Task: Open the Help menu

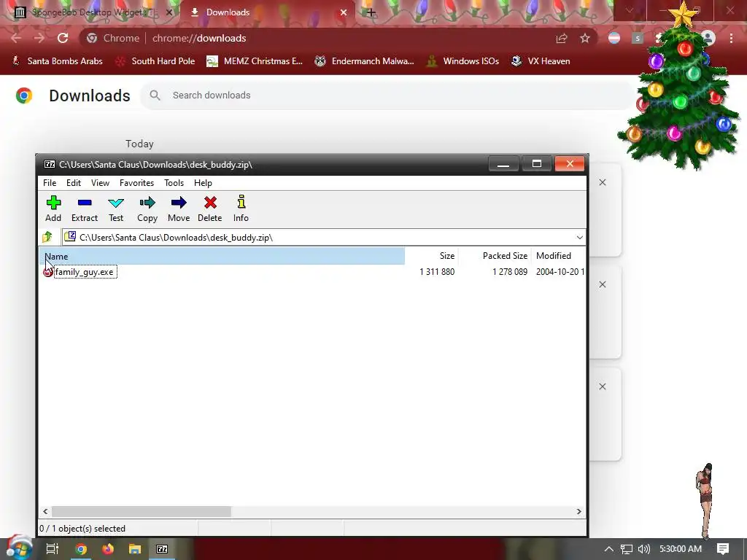Action: (203, 183)
